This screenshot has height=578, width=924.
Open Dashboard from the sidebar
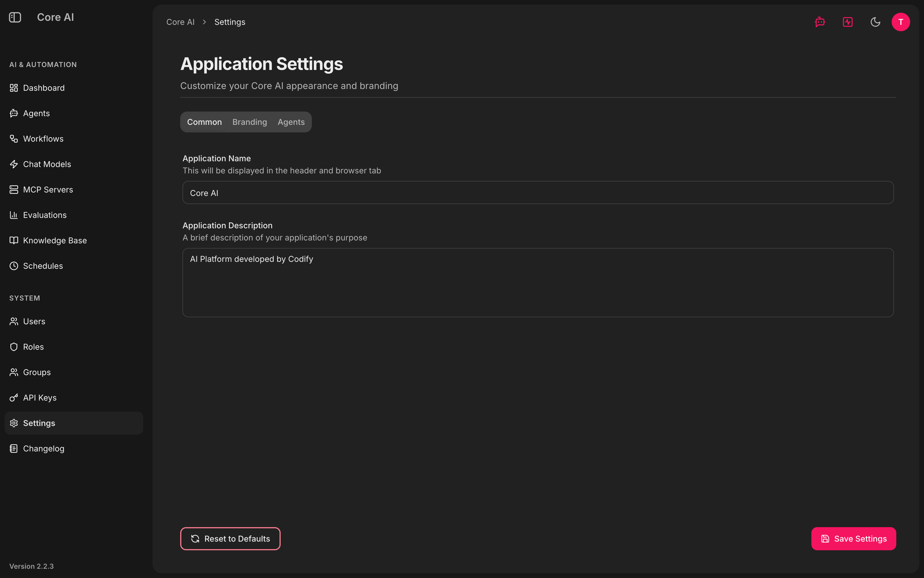74,88
